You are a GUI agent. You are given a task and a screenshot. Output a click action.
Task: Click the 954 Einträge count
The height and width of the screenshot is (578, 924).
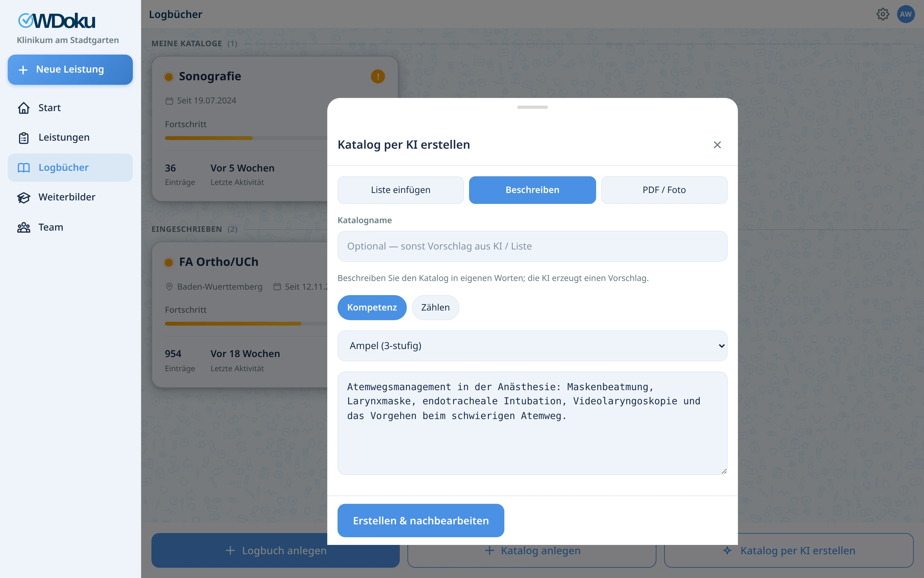point(180,361)
